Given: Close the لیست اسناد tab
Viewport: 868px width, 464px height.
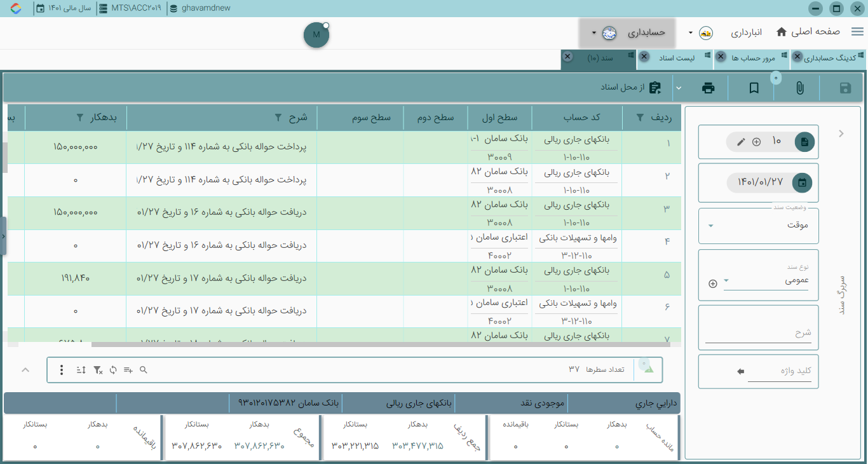Looking at the screenshot, I should (644, 57).
